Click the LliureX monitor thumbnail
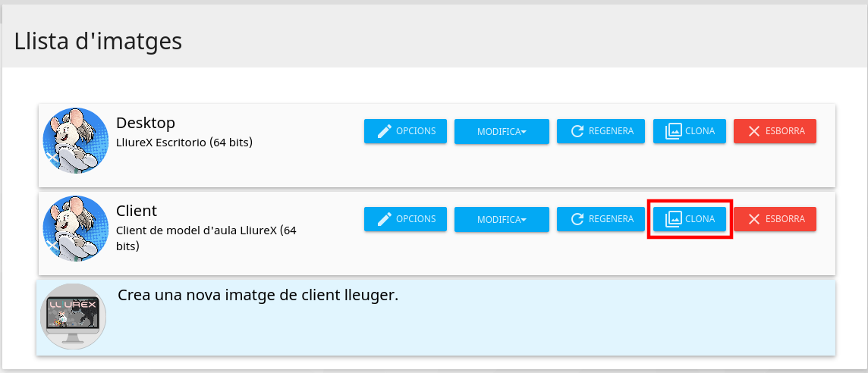Image resolution: width=868 pixels, height=373 pixels. coord(73,316)
